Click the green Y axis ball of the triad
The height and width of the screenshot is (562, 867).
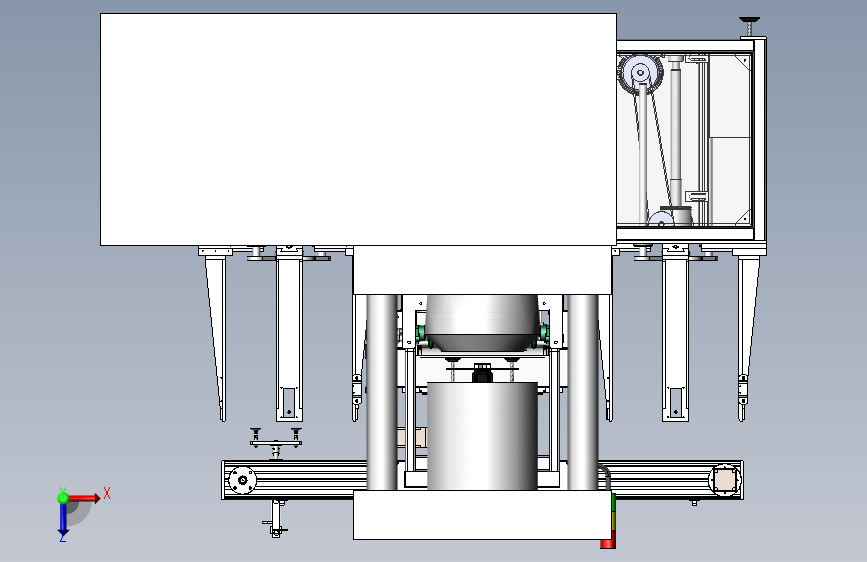pyautogui.click(x=63, y=498)
